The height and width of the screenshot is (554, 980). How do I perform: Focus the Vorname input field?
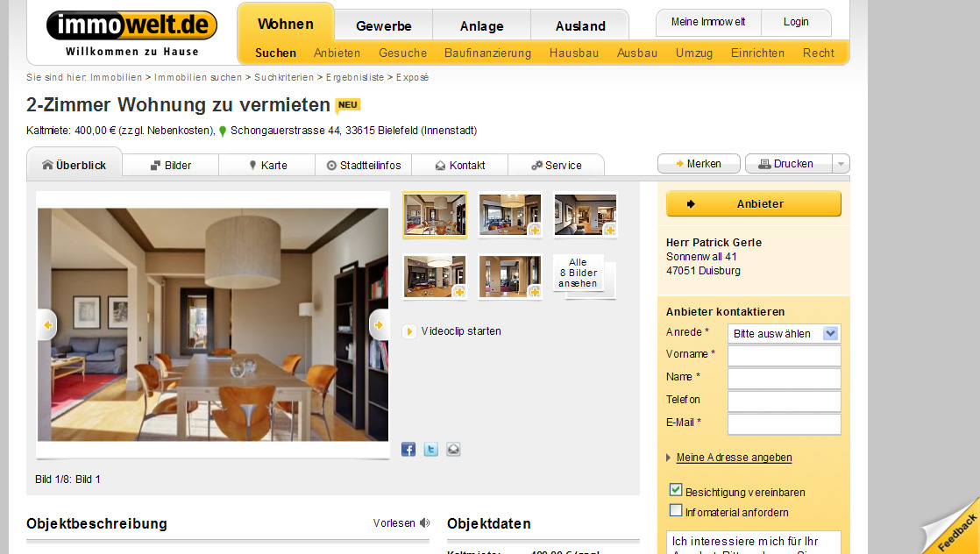coord(784,356)
